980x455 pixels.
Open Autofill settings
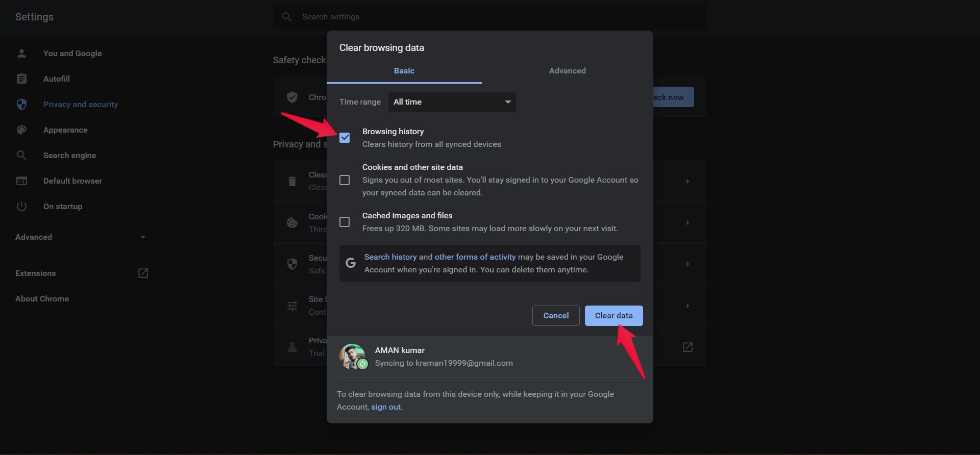tap(57, 79)
